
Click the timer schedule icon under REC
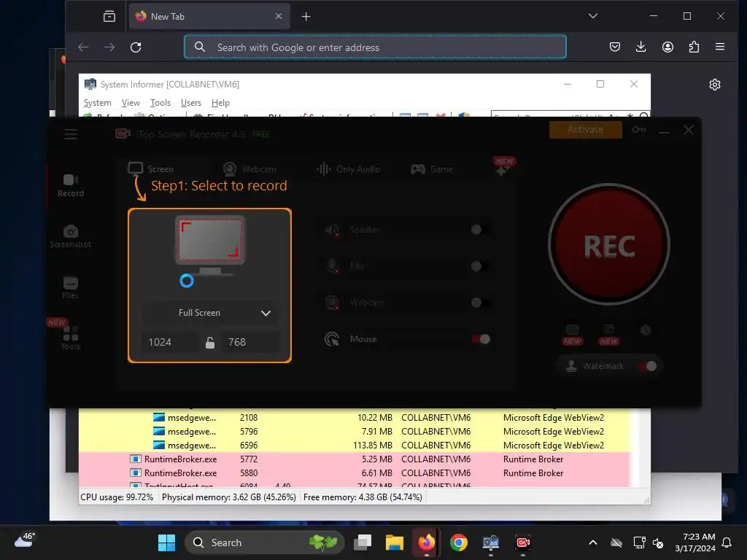pos(646,330)
